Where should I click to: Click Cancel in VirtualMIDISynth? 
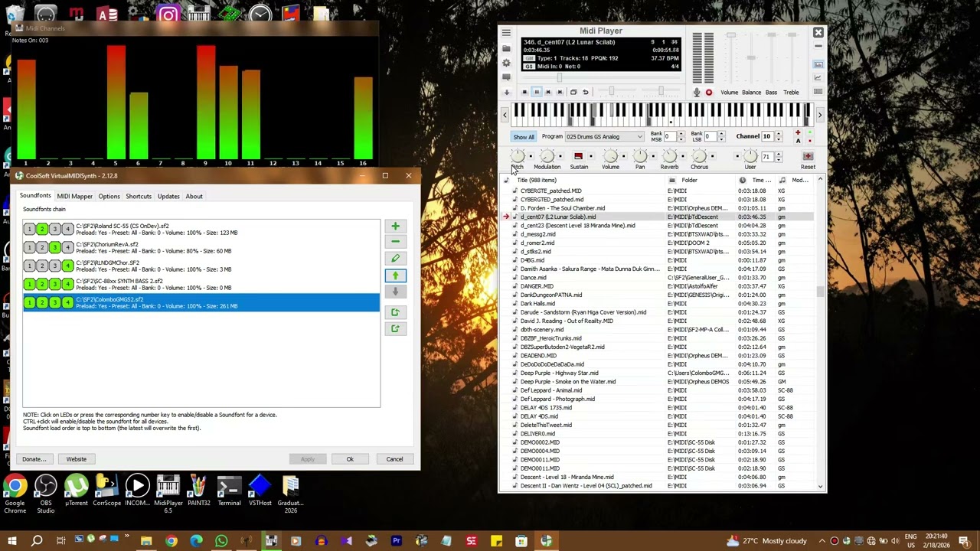pos(394,459)
